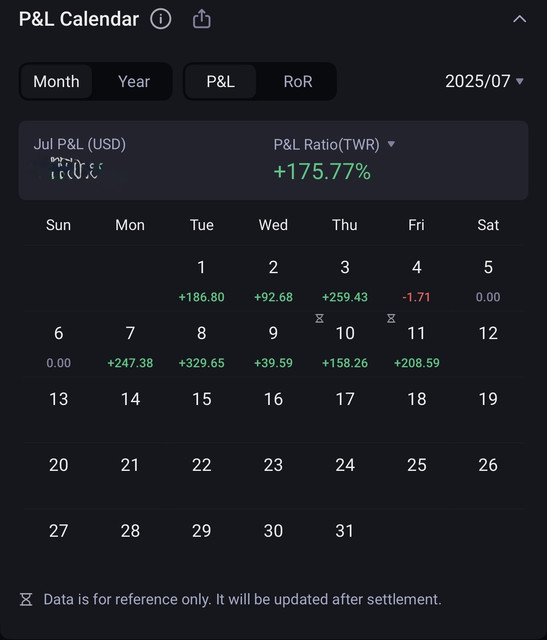This screenshot has width=547, height=640.
Task: Expand the P&L Ratio(TWR) dropdown arrow
Action: pos(391,144)
